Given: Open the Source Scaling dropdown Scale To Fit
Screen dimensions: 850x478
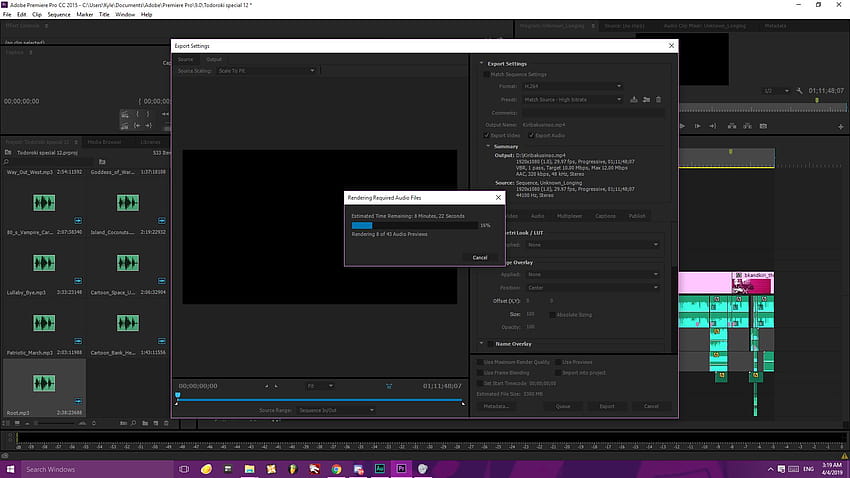Looking at the screenshot, I should (x=266, y=71).
